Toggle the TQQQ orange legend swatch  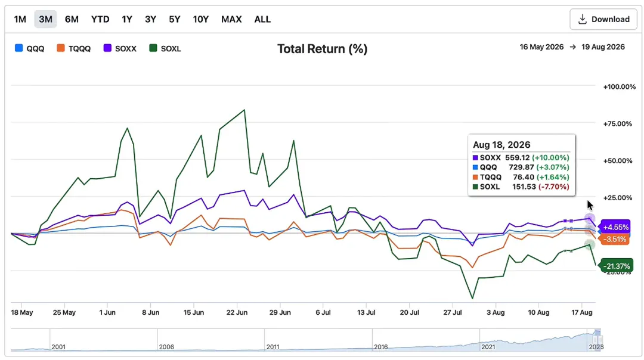pos(61,48)
